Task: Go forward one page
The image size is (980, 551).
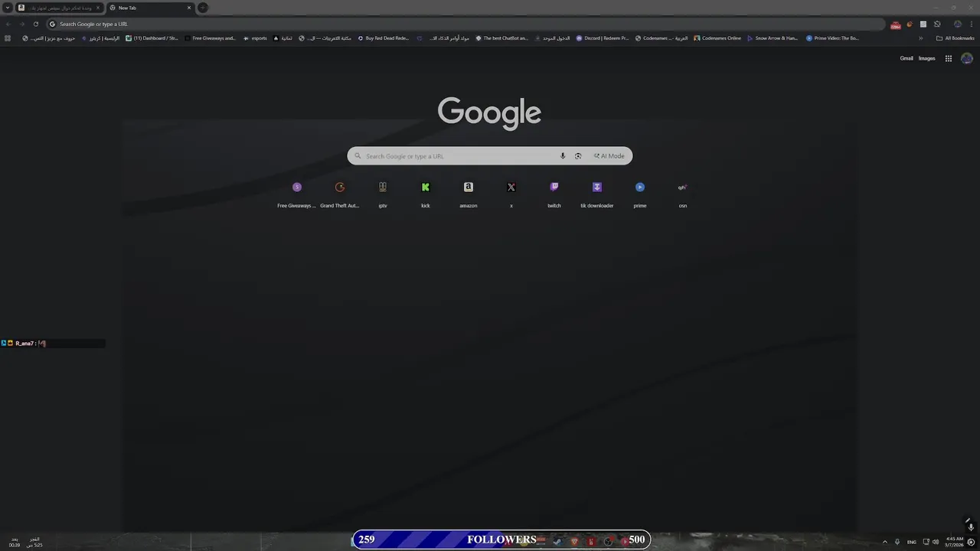Action: (21, 24)
